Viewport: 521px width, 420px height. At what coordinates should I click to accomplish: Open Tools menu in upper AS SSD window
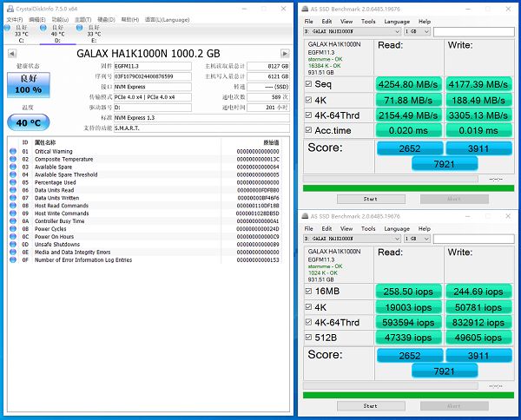pos(368,21)
